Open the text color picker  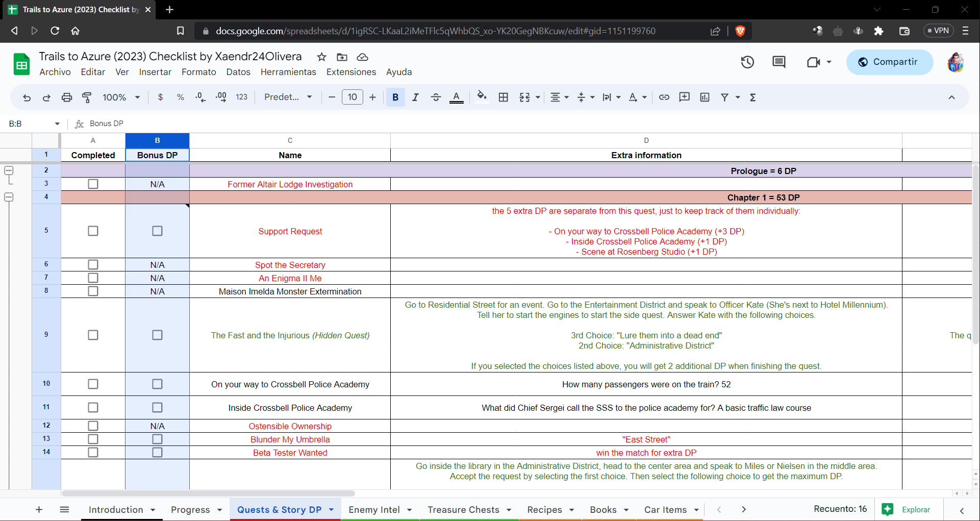[457, 97]
